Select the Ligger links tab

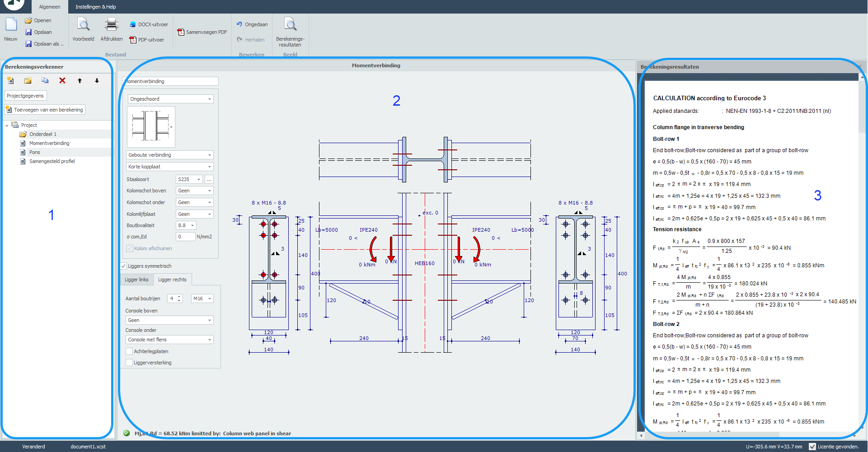(136, 280)
